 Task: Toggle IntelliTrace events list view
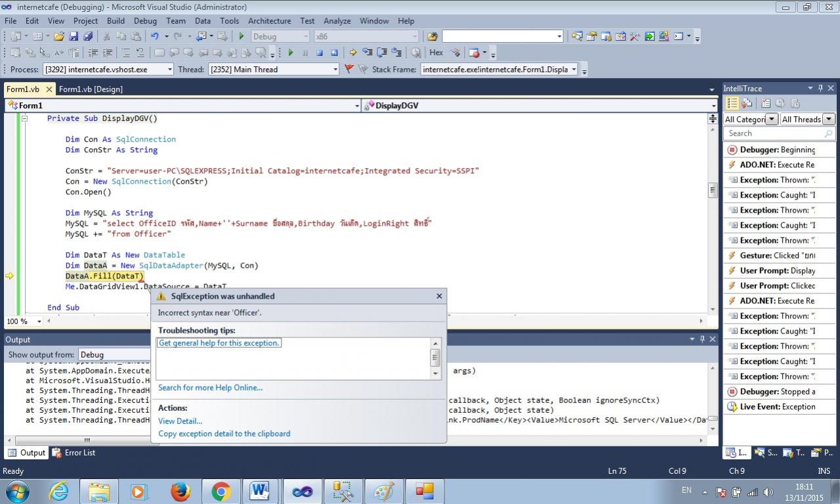point(732,103)
